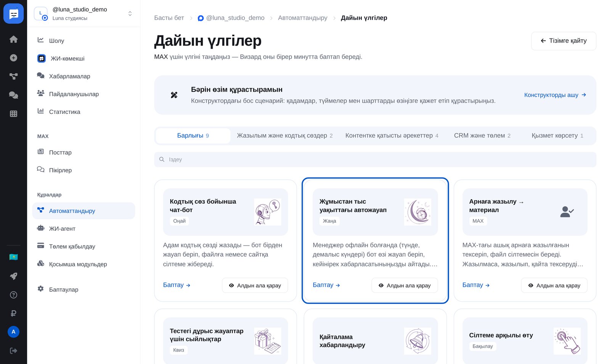The width and height of the screenshot is (610, 364).
Task: Open Пайдаланушылар users section
Action: (x=83, y=94)
